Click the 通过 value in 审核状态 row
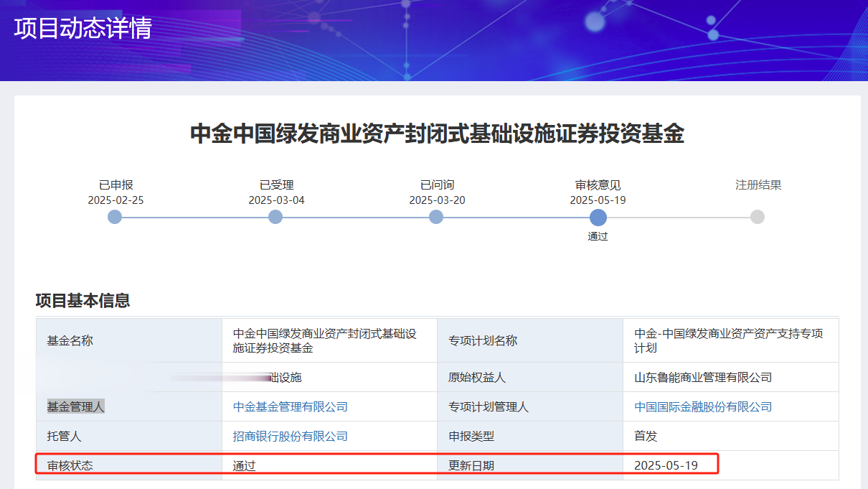 click(x=245, y=466)
